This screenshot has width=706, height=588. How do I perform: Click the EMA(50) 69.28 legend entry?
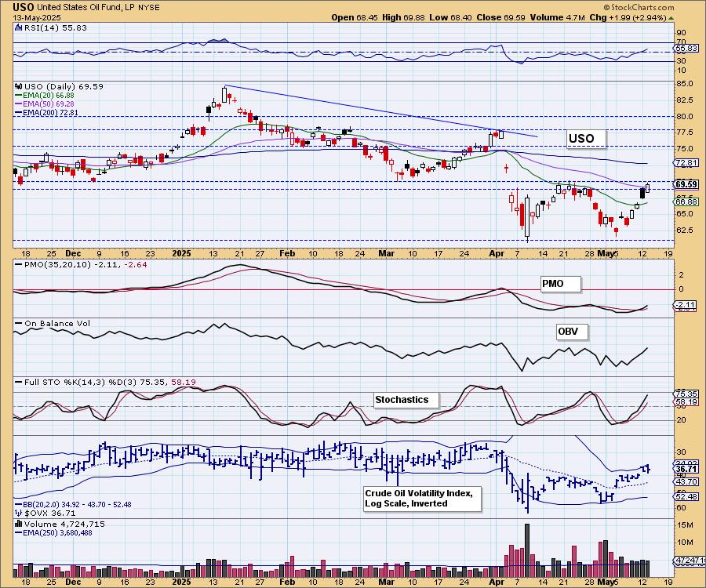(45, 104)
